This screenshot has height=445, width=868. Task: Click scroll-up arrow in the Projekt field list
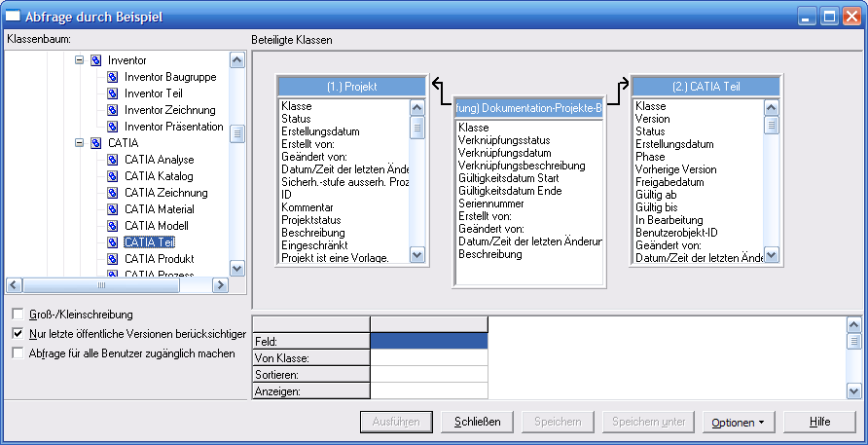tap(417, 107)
